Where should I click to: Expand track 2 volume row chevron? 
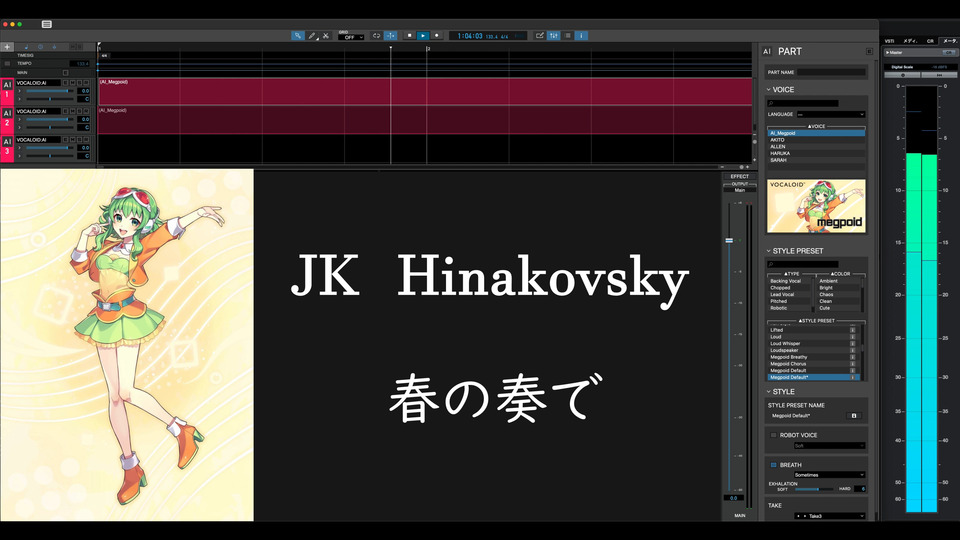[x=20, y=119]
